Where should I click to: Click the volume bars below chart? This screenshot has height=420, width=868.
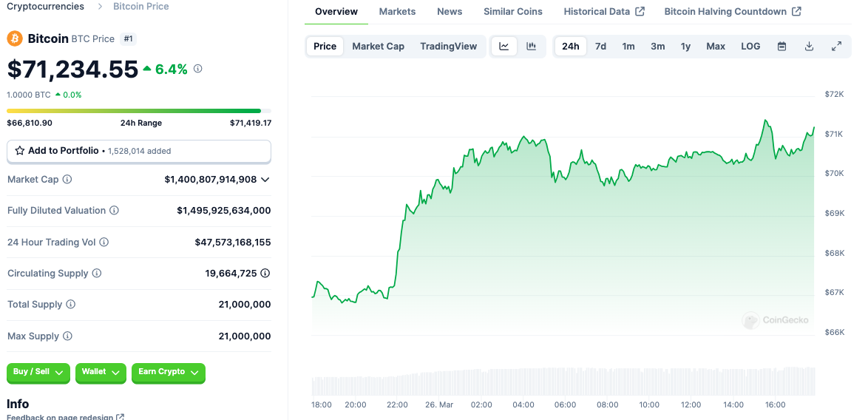[563, 381]
